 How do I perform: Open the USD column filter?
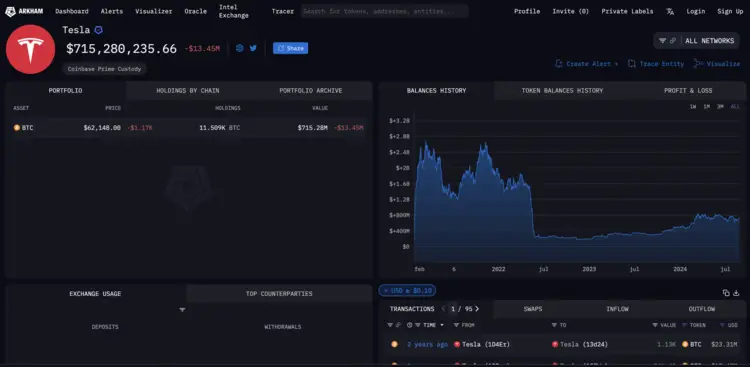click(x=722, y=325)
